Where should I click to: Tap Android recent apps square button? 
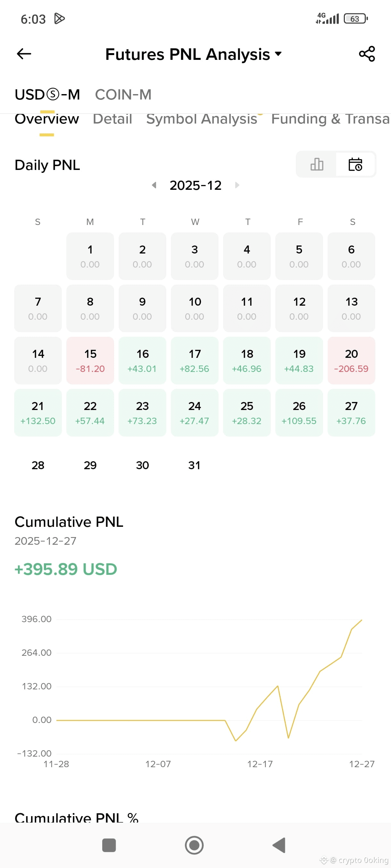click(109, 845)
